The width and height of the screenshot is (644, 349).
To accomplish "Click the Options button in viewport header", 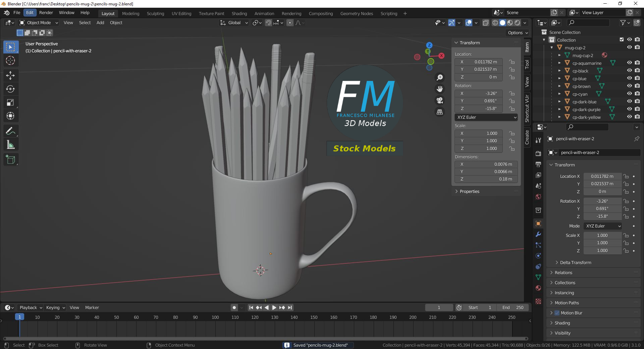I will [518, 33].
